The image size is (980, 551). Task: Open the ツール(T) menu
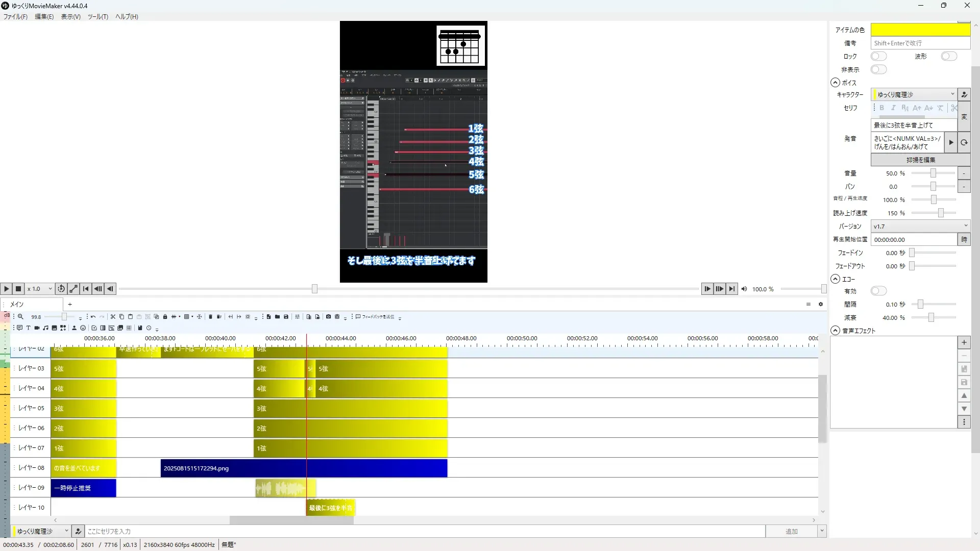pos(97,16)
